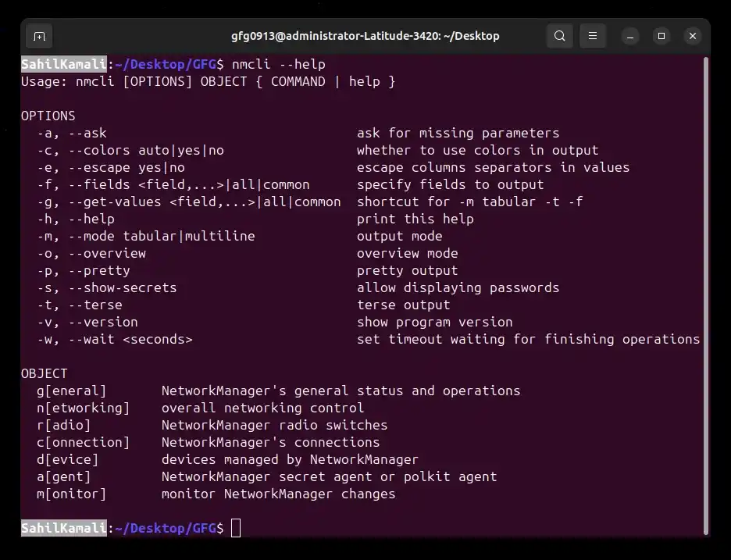The image size is (731, 560).
Task: Click 'pretty output' description
Action: pos(408,270)
